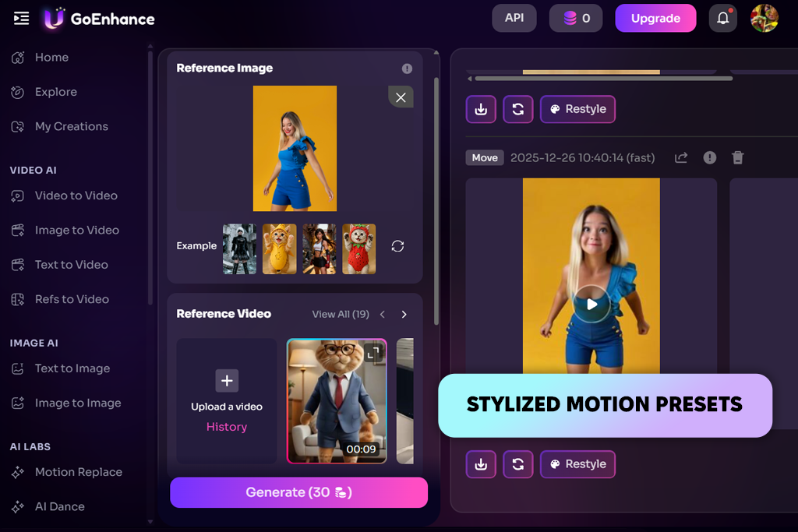Open My Creations in sidebar

[71, 127]
